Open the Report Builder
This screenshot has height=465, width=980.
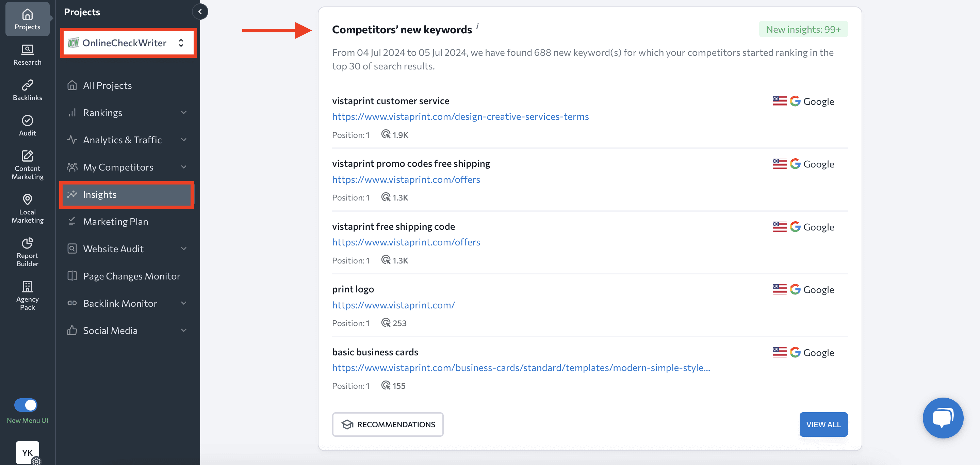(x=27, y=251)
